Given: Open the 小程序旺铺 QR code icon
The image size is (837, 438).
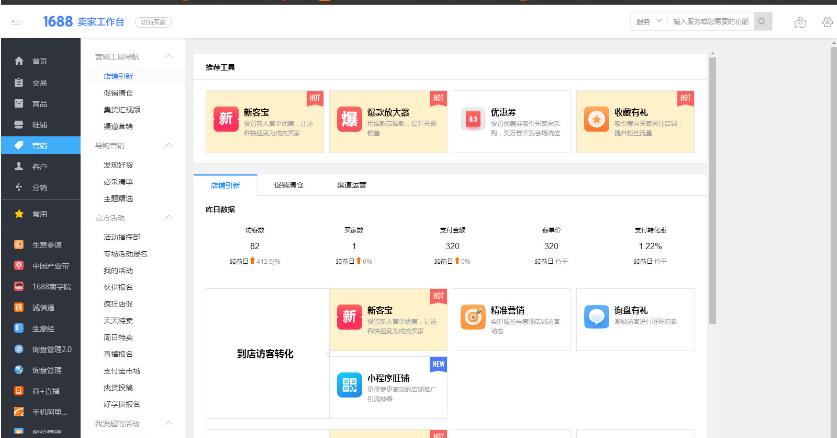Looking at the screenshot, I should pos(348,385).
